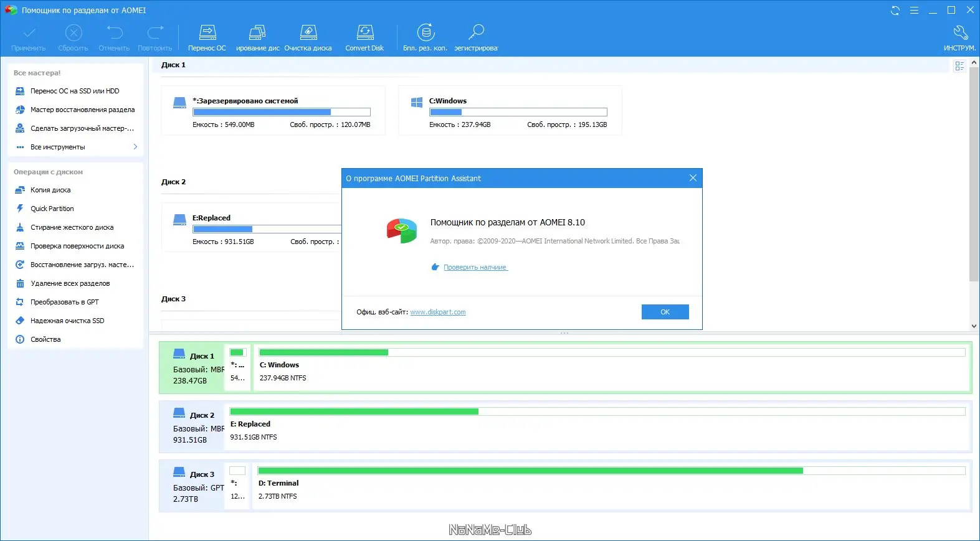
Task: Click the Проверить наличие update link
Action: click(x=475, y=267)
